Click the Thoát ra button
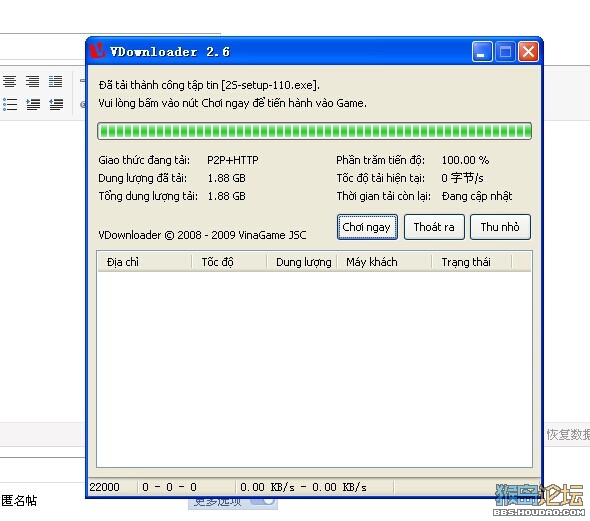The height and width of the screenshot is (521, 590). tap(434, 227)
